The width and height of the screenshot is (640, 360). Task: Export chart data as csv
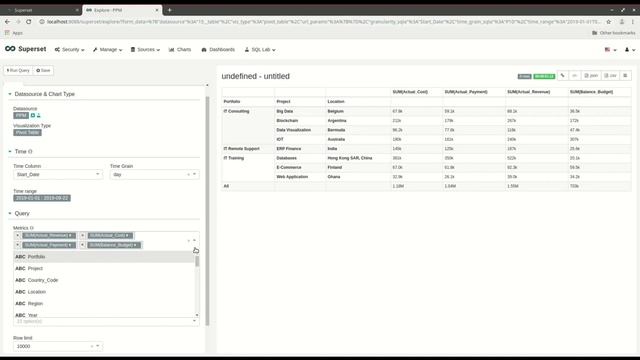point(611,76)
